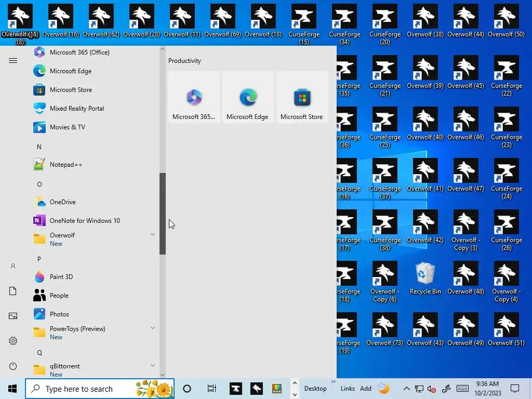Open Microsoft Store in the app list

(95, 89)
